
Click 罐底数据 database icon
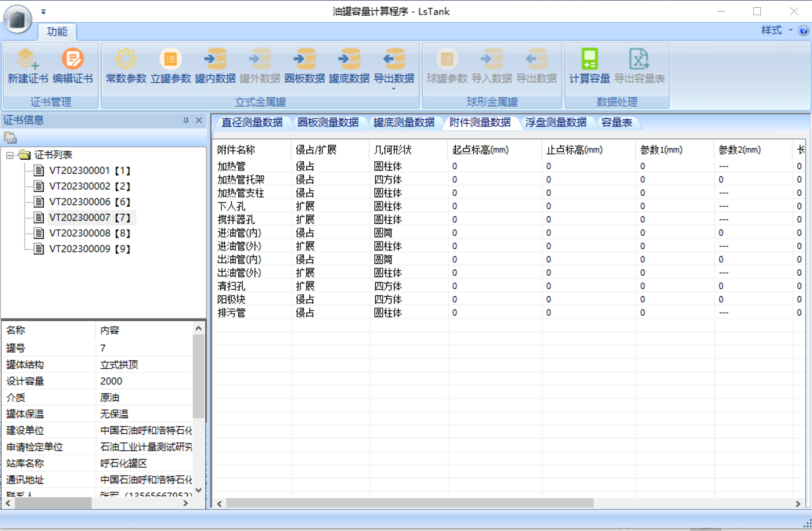point(349,59)
